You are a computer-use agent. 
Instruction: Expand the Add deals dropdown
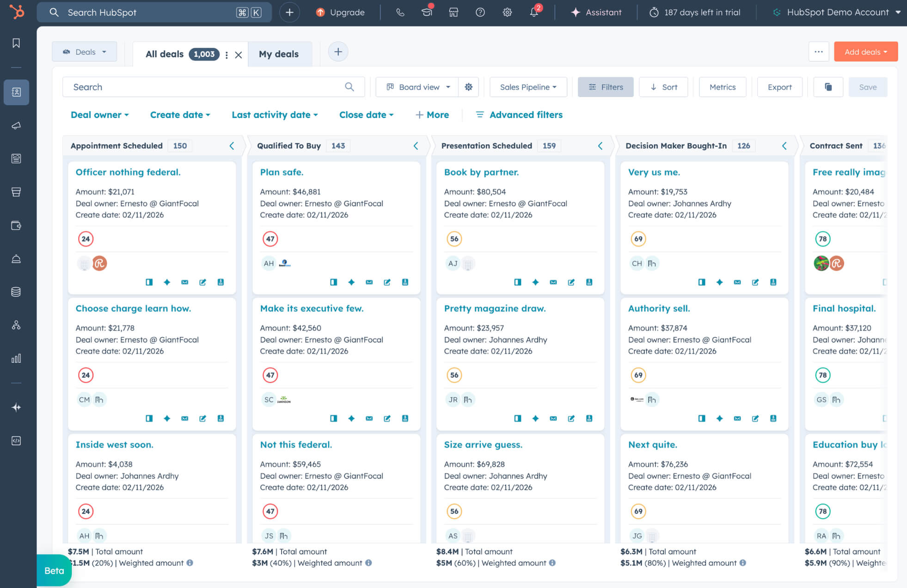coord(865,51)
